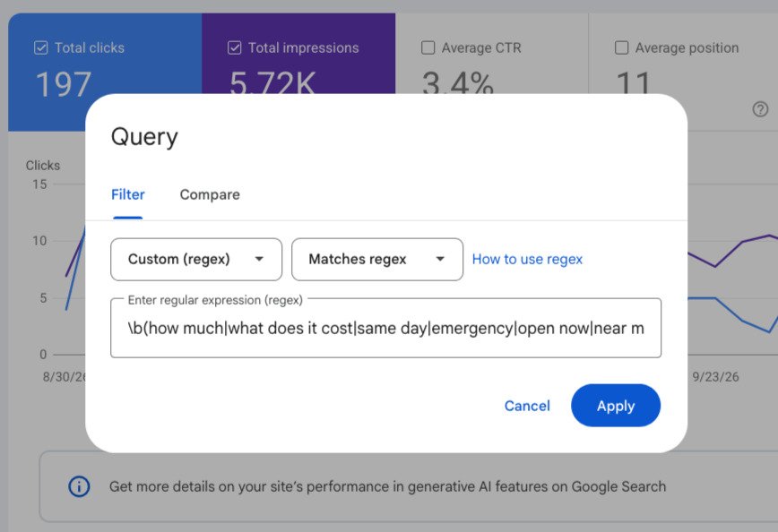Click the 9/23/26 date label on chart
This screenshot has width=778, height=532.
715,377
